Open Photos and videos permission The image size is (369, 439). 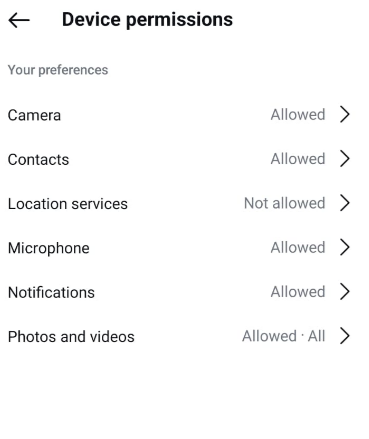(184, 336)
